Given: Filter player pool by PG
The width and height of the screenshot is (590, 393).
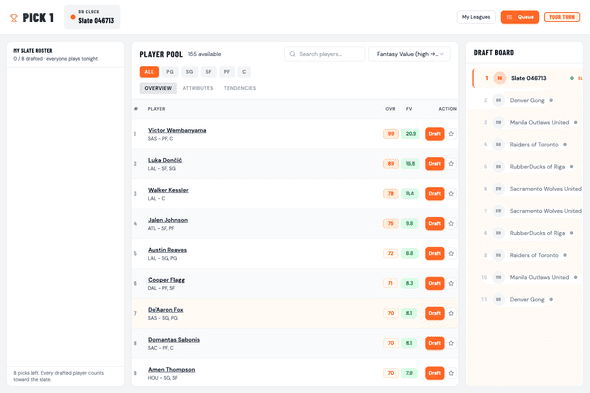Looking at the screenshot, I should pyautogui.click(x=170, y=72).
